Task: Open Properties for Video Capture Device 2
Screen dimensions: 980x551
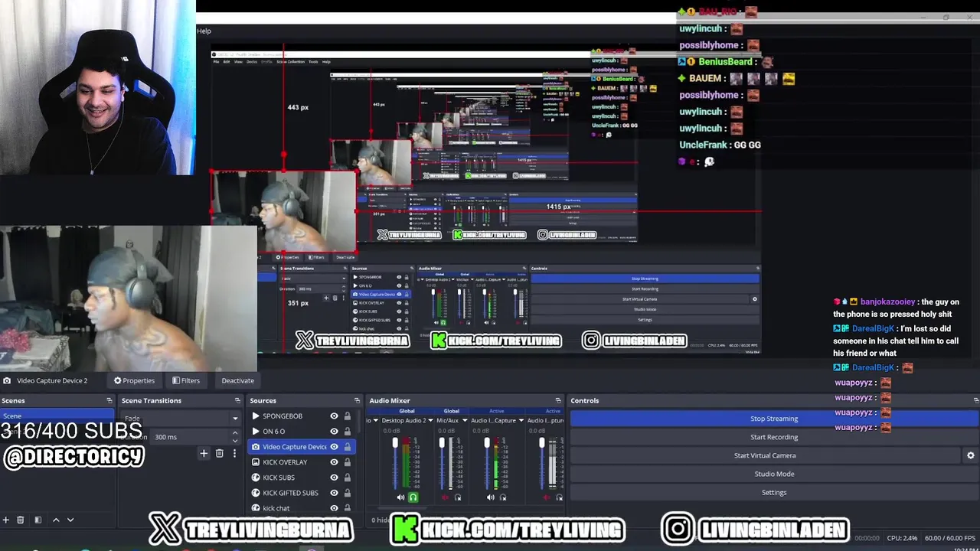Action: (x=134, y=380)
